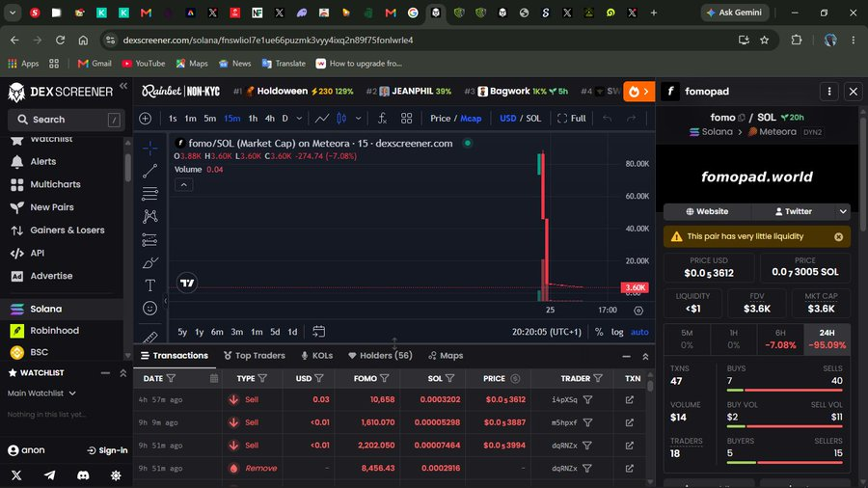Screen dimensions: 868x488
Task: Redo the chart action
Action: 631,119
